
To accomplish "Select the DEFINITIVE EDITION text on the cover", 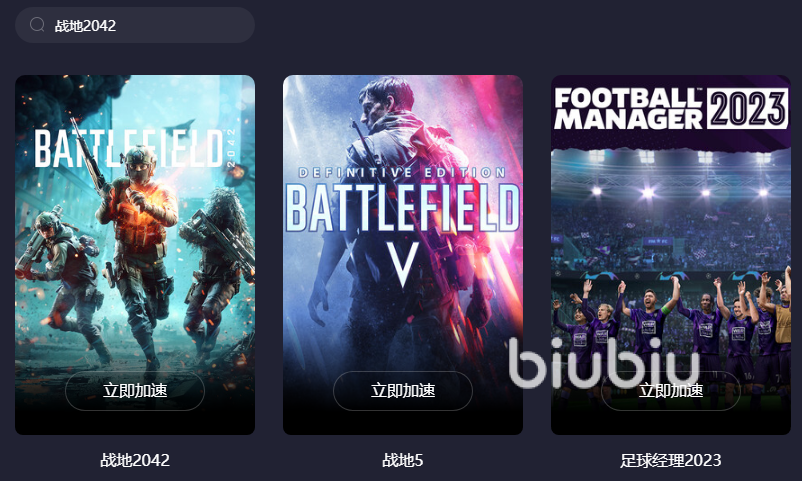I will click(403, 173).
